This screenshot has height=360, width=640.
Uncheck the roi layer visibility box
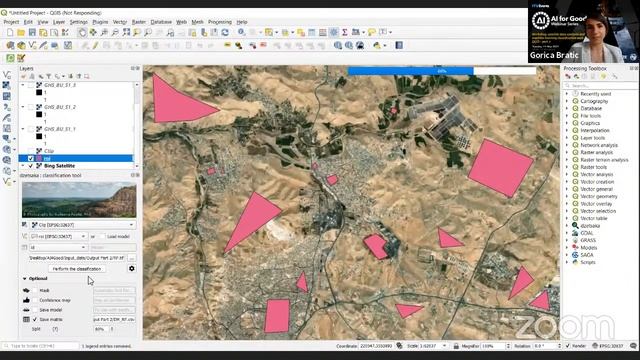point(31,158)
